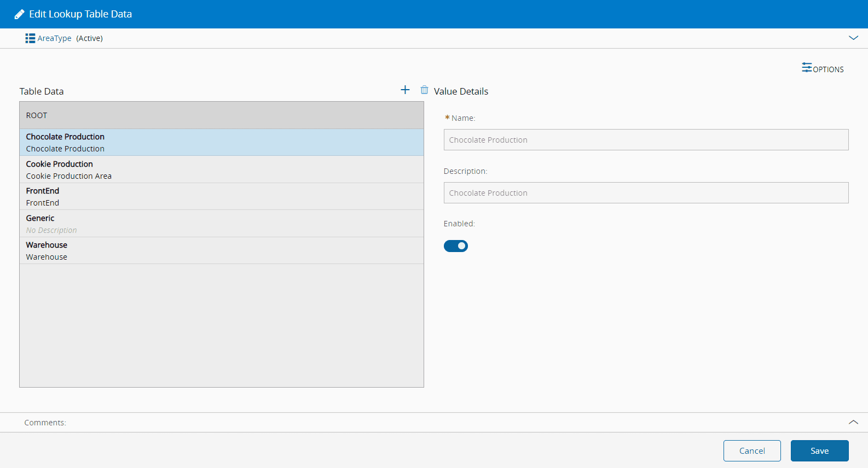Click the trash icon to delete the value
Image resolution: width=868 pixels, height=468 pixels.
pyautogui.click(x=424, y=90)
